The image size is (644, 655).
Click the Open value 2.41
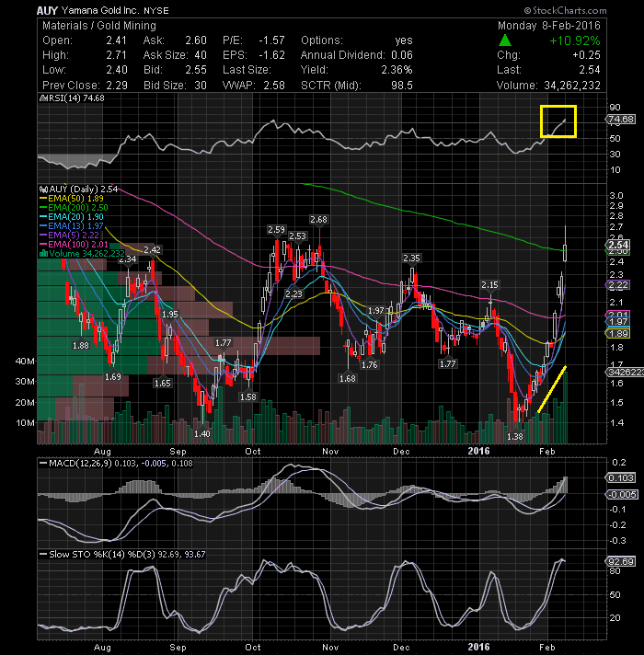pyautogui.click(x=116, y=40)
